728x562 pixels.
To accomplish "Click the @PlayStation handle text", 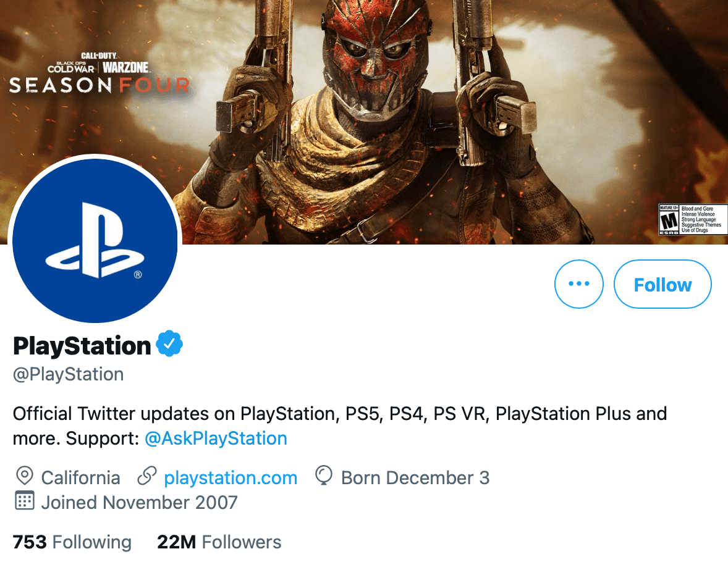I will pyautogui.click(x=69, y=374).
